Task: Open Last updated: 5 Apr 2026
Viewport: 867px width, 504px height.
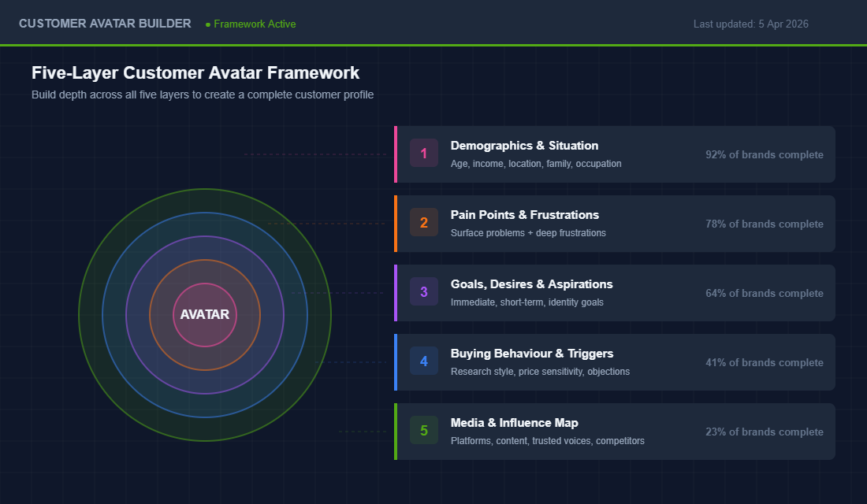Action: tap(750, 24)
